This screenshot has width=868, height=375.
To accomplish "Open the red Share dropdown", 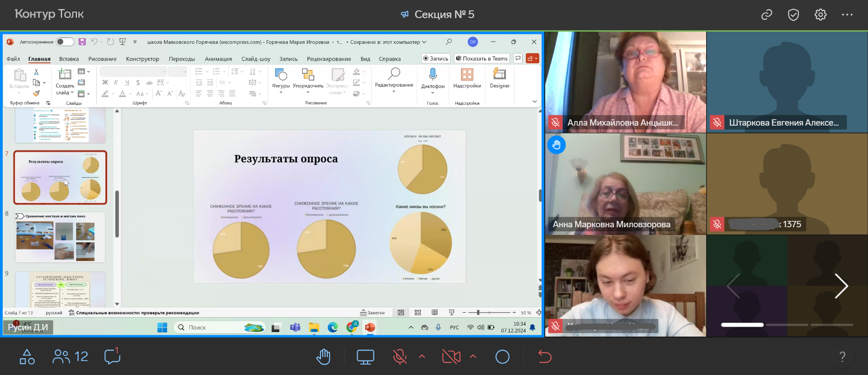I will click(x=533, y=58).
